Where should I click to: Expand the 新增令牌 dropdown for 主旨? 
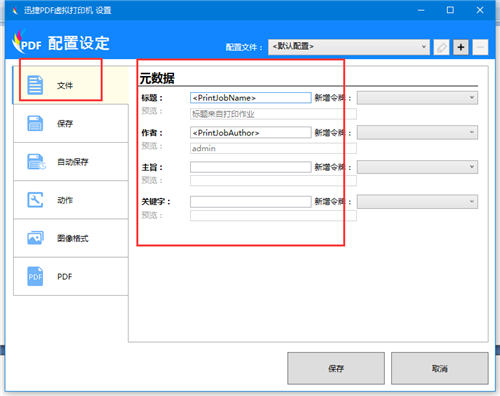[x=417, y=167]
